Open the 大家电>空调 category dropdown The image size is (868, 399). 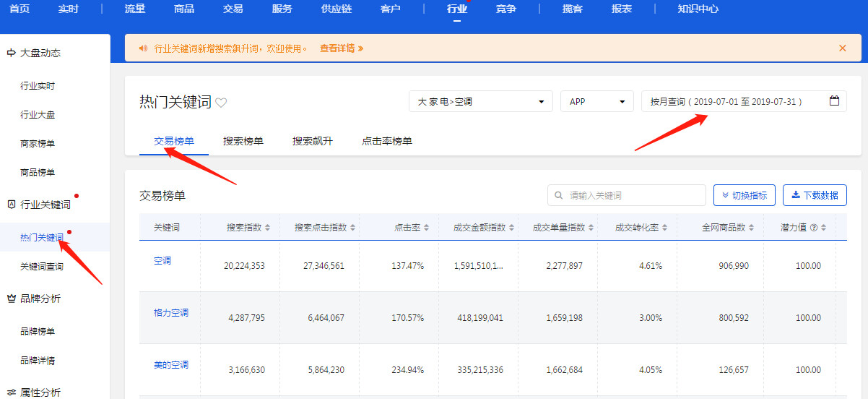481,101
